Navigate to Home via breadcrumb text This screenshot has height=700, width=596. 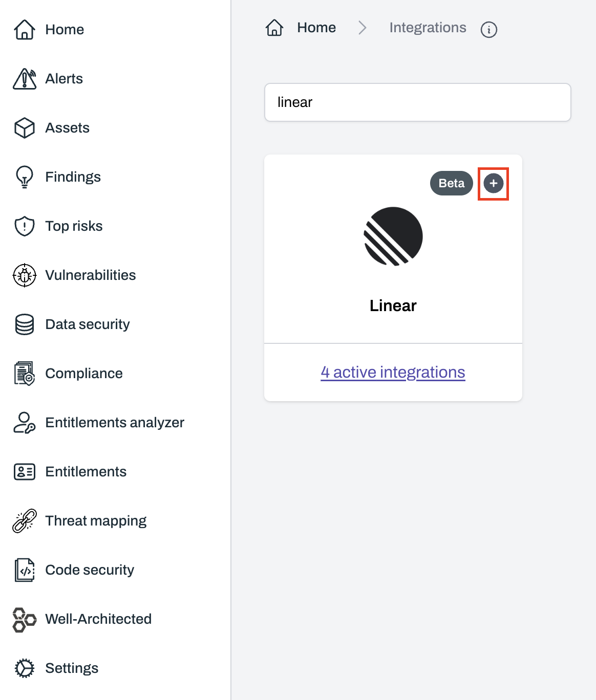316,28
